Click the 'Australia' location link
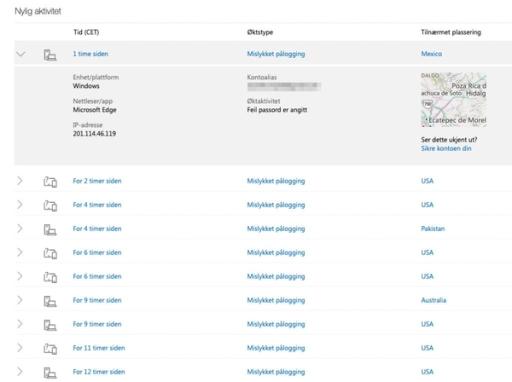The width and height of the screenshot is (512, 382). tap(433, 300)
